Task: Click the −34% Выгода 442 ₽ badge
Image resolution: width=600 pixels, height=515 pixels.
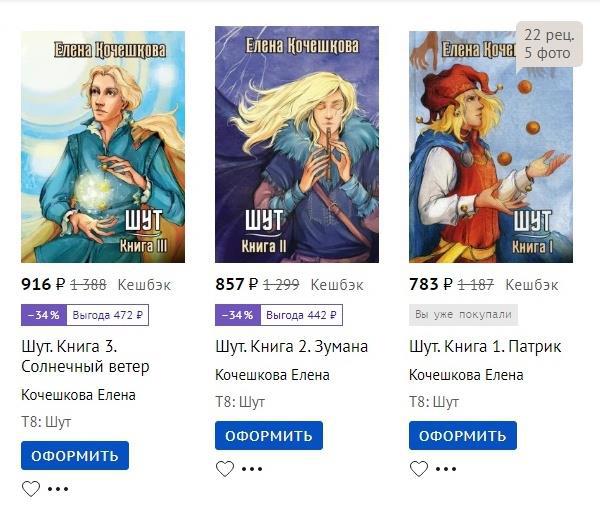Action: point(279,315)
